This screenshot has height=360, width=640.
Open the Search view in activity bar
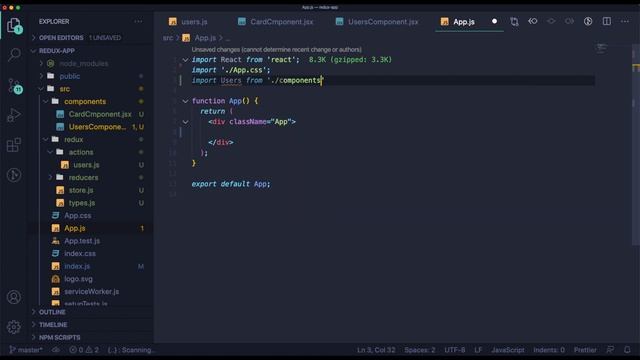click(14, 54)
